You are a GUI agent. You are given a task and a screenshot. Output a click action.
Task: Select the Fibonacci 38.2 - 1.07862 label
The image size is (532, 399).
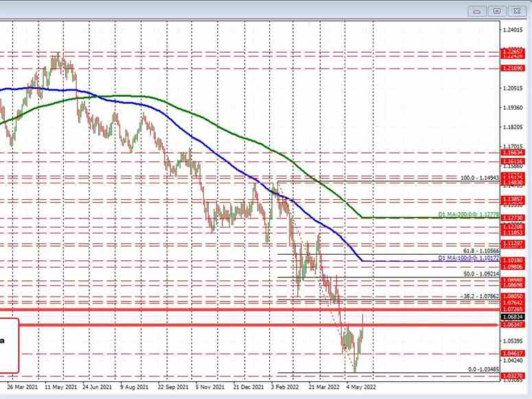coord(481,296)
